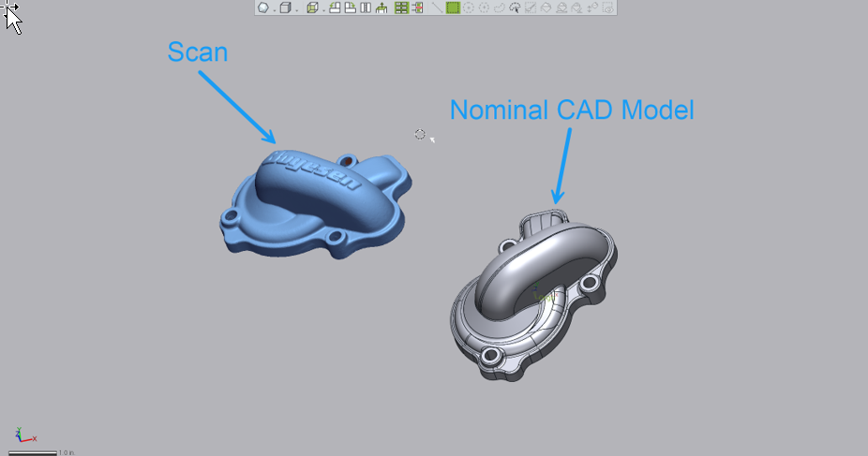This screenshot has width=868, height=456.
Task: Select the dashed-circle-with-cursor selection mode
Action: [515, 7]
